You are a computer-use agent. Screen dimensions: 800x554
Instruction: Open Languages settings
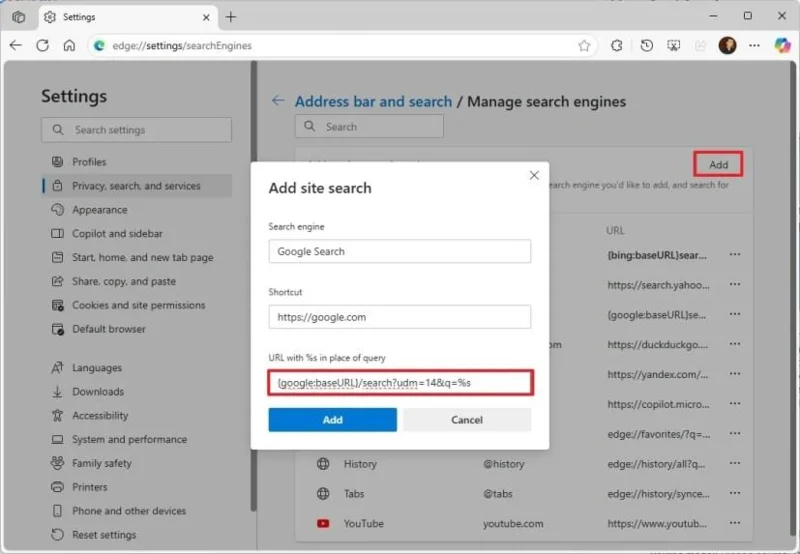click(136, 368)
